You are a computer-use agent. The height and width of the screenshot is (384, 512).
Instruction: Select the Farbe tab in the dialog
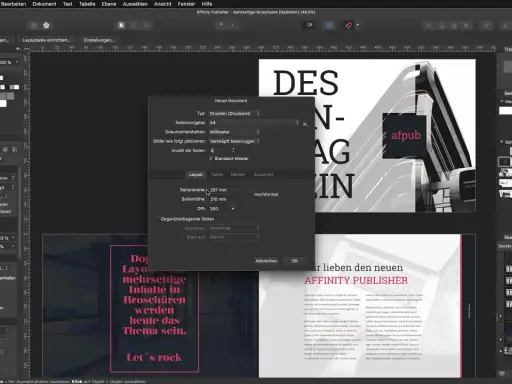217,175
